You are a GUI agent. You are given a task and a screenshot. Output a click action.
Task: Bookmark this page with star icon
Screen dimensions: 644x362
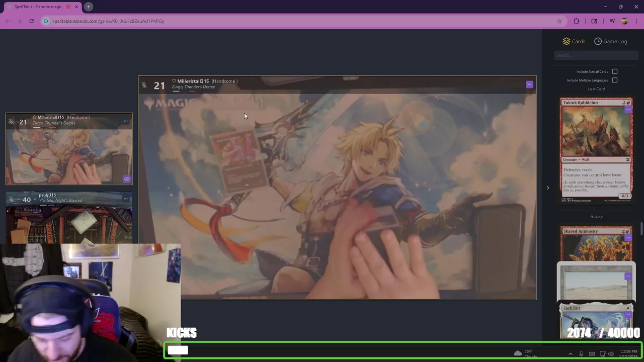559,21
